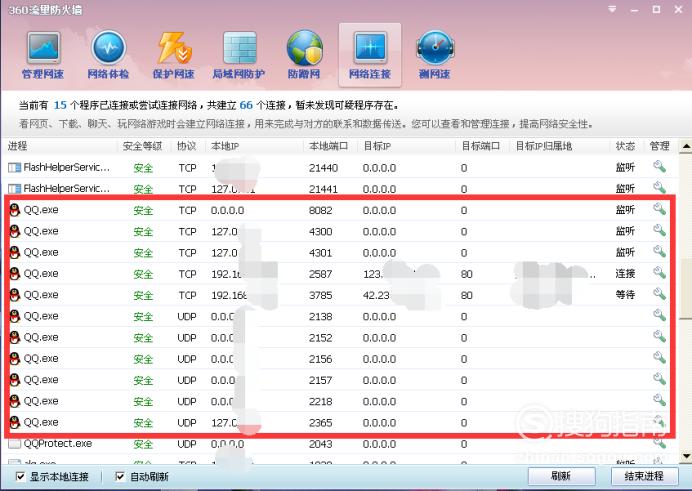Screen dimensions: 692x491
Task: Click 连接 status in port 2587 row
Action: pos(625,274)
